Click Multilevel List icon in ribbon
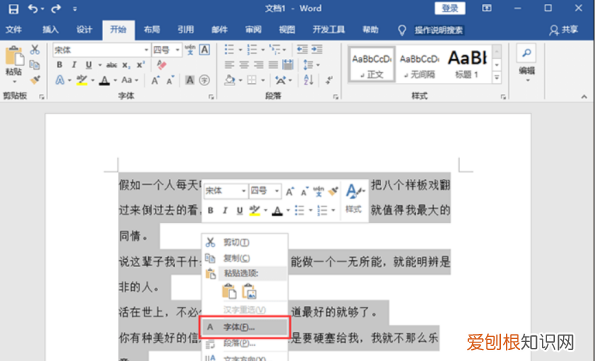 [275, 49]
